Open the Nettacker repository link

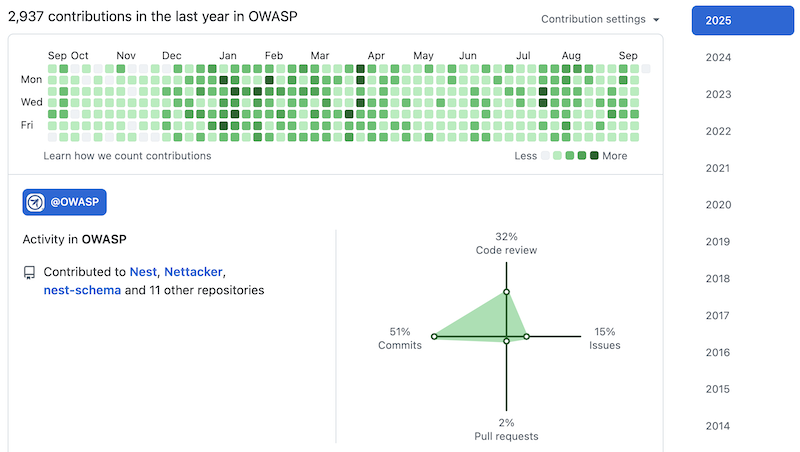pos(194,272)
